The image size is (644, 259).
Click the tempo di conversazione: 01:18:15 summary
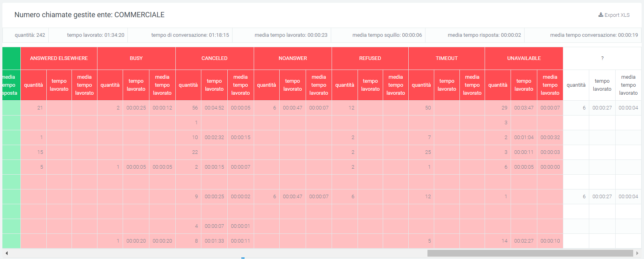coord(190,35)
